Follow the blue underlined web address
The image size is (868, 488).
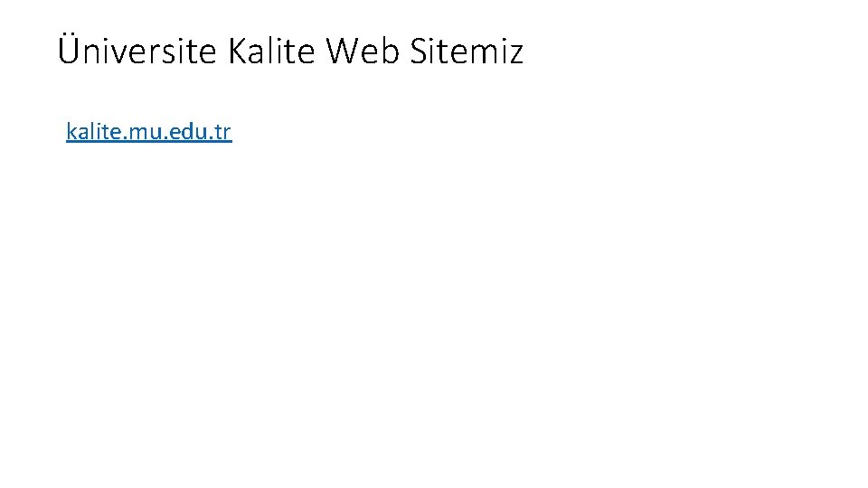pos(148,132)
